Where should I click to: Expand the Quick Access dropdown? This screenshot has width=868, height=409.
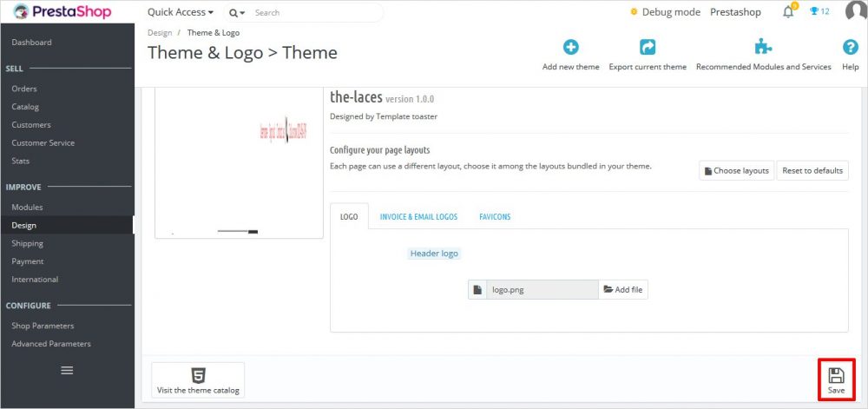[x=181, y=12]
